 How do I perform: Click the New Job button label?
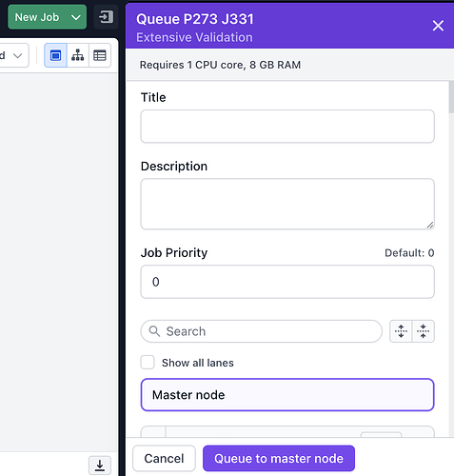pos(37,17)
